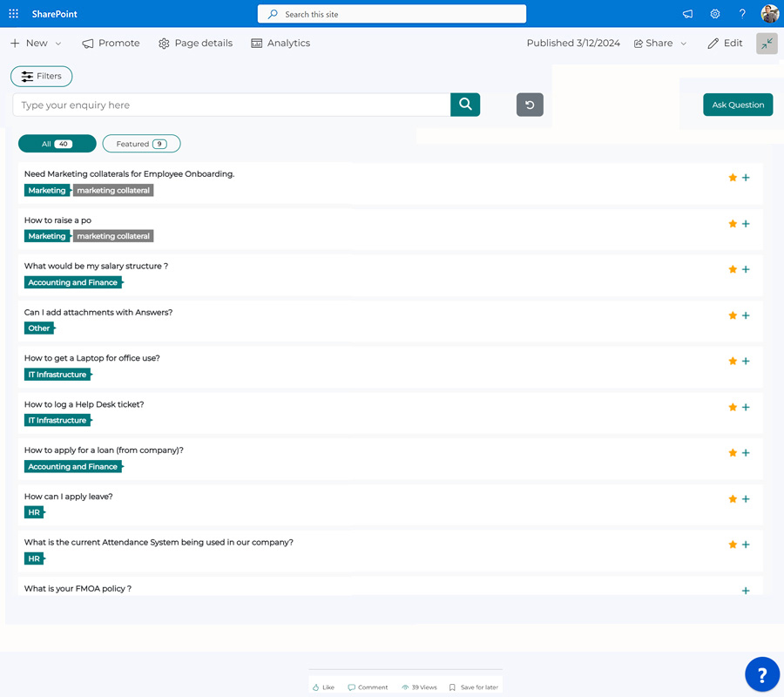Star the 'How to raise a po' question
784x697 pixels.
click(x=732, y=223)
